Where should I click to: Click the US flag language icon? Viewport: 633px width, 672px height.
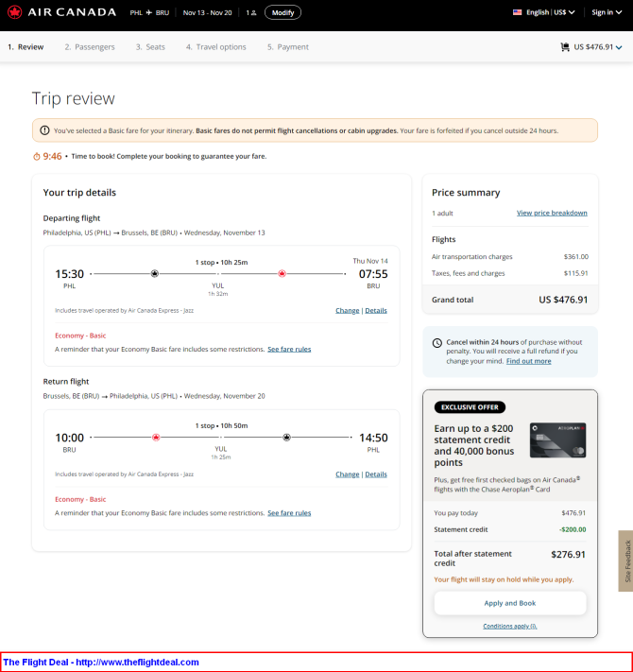tap(518, 12)
